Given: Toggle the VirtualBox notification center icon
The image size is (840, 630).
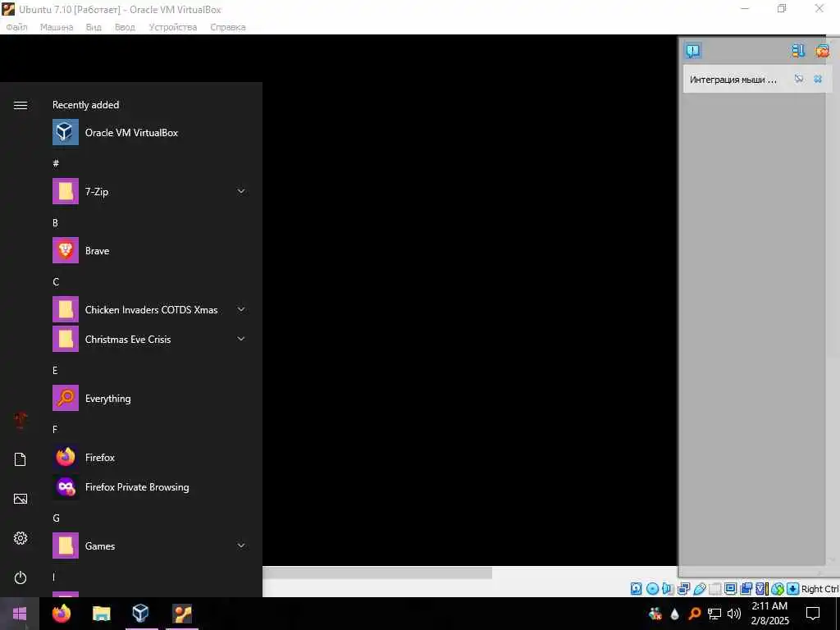Looking at the screenshot, I should click(692, 51).
